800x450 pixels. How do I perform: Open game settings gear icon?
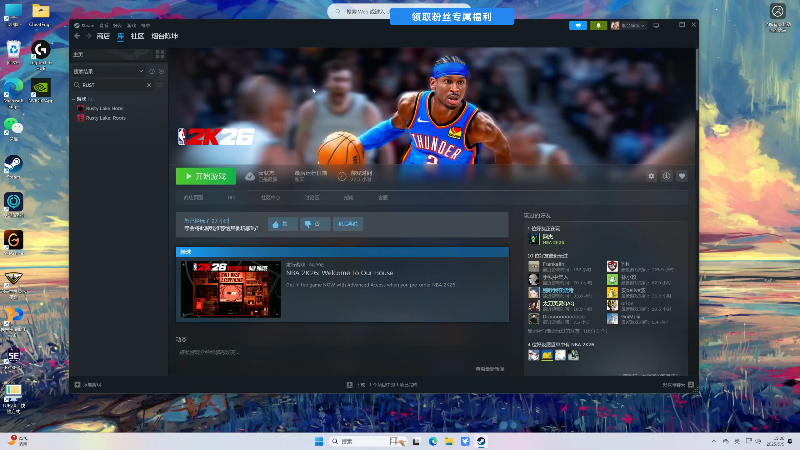(x=652, y=176)
